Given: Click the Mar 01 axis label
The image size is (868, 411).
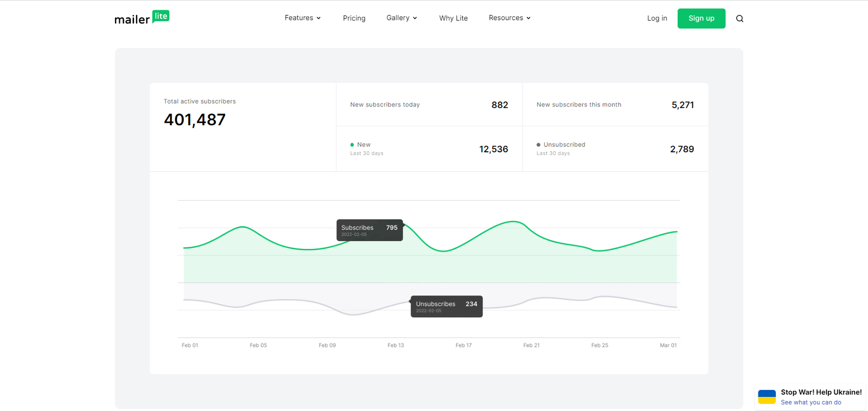Looking at the screenshot, I should coord(668,345).
